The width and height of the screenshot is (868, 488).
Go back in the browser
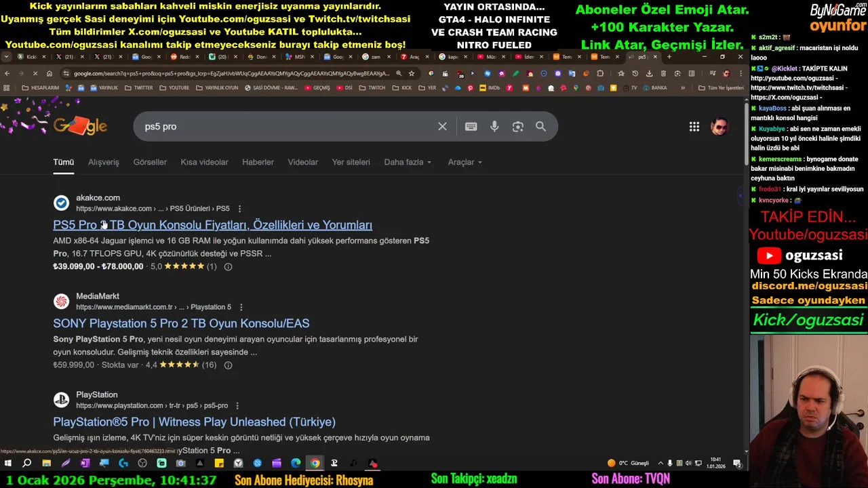pos(7,73)
